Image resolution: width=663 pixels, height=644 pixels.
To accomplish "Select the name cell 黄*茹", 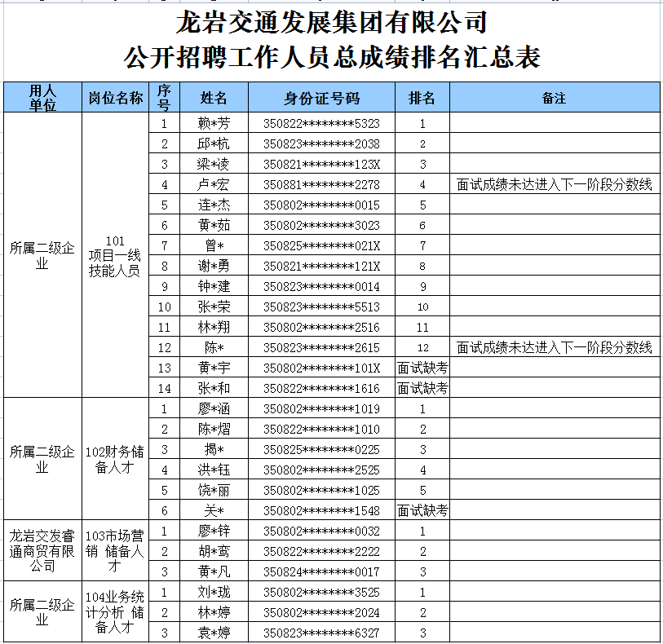I will 214,225.
